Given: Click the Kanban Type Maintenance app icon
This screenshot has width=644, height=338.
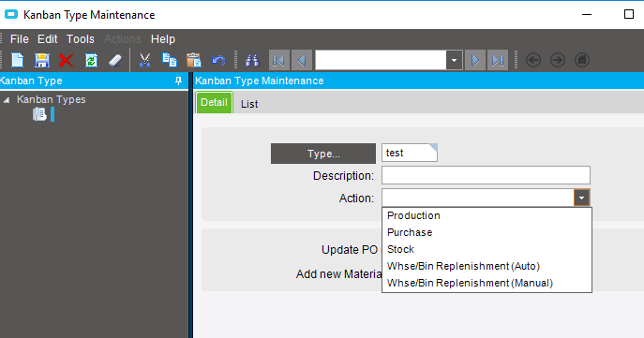Looking at the screenshot, I should click(11, 14).
